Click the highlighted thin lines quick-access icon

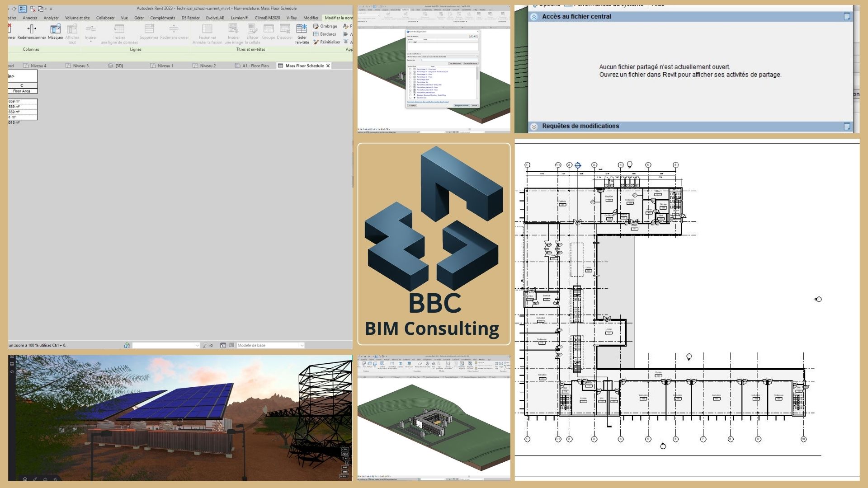click(x=22, y=9)
